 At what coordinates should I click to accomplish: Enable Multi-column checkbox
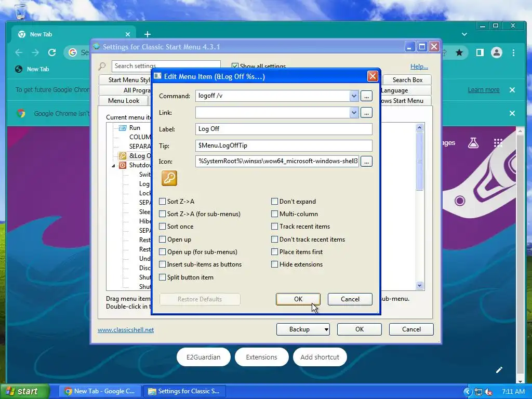[x=274, y=214]
